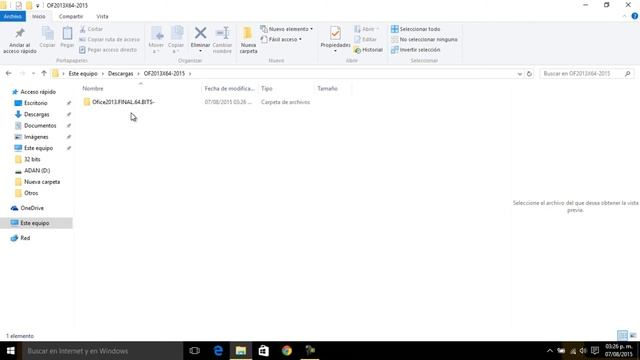Go back with the left arrow
Image resolution: width=640 pixels, height=360 pixels.
[9, 73]
